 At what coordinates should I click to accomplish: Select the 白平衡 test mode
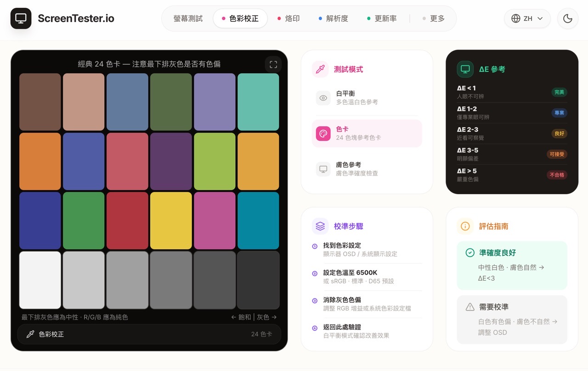click(367, 98)
